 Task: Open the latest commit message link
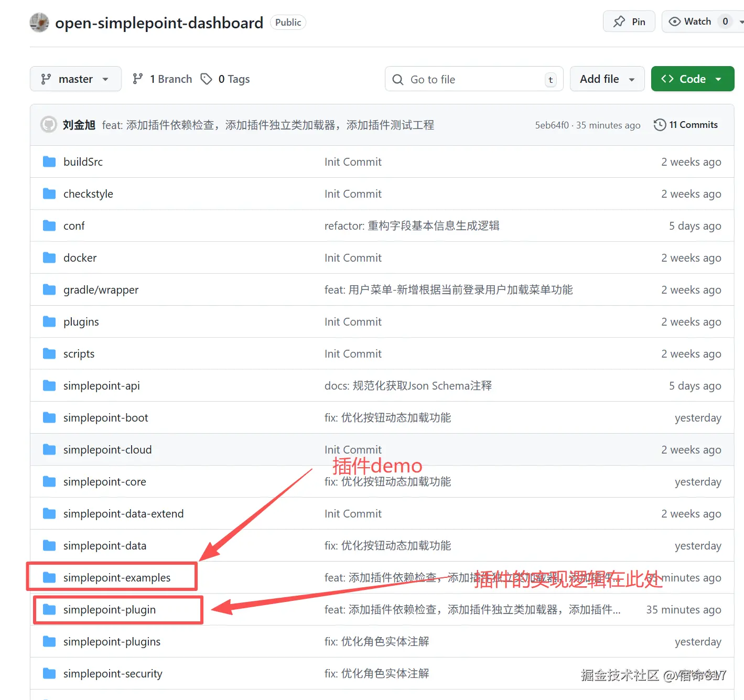pyautogui.click(x=268, y=125)
